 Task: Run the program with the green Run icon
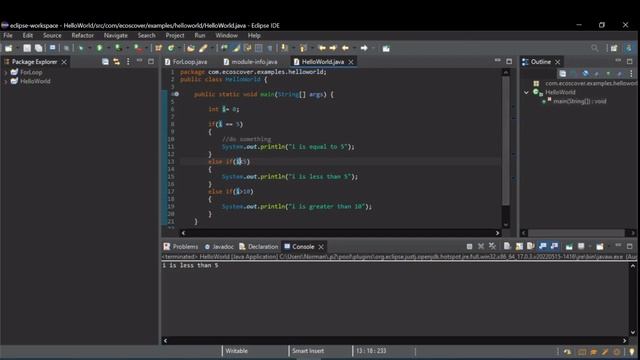point(99,49)
